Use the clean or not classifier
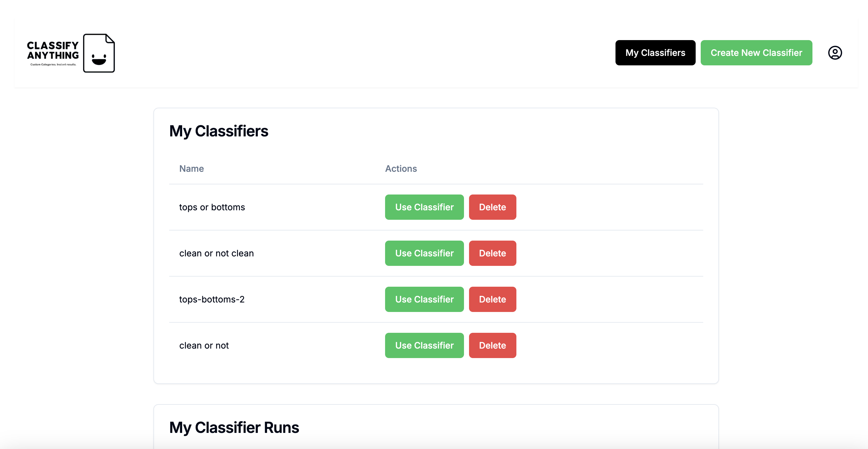Image resolution: width=868 pixels, height=449 pixels. pos(424,345)
